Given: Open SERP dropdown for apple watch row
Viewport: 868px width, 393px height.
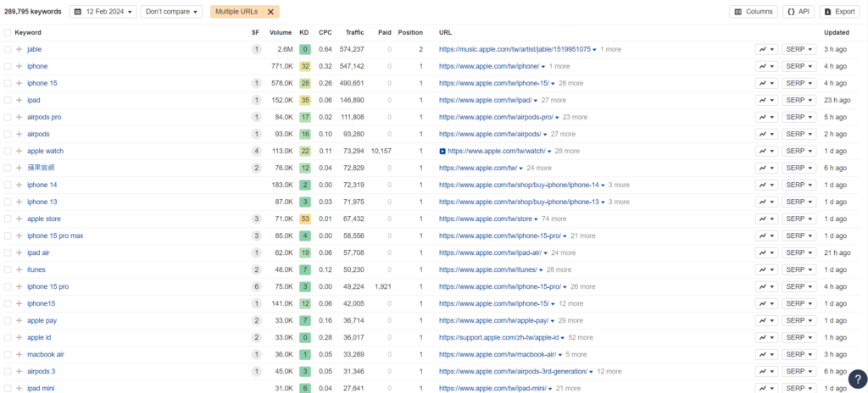Looking at the screenshot, I should (798, 151).
